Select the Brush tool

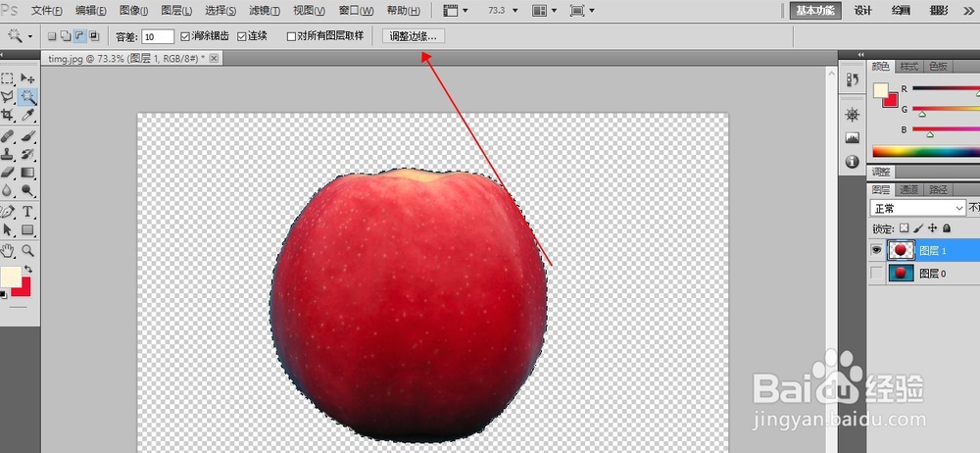[27, 135]
